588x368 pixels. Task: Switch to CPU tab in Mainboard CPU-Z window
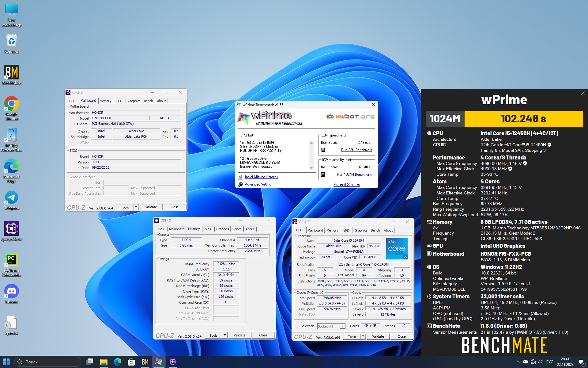pyautogui.click(x=72, y=101)
